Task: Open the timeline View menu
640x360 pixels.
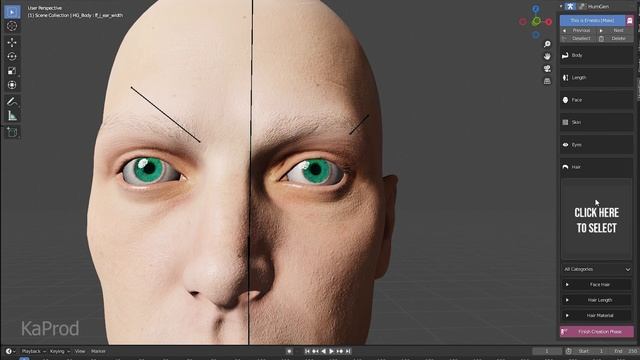Action: pyautogui.click(x=80, y=351)
